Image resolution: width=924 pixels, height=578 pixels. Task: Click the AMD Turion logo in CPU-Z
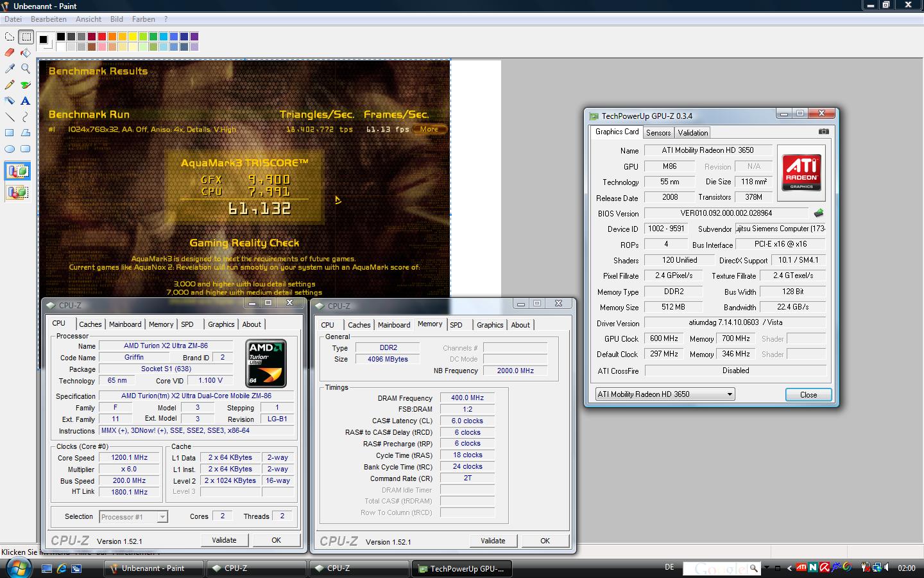(266, 364)
